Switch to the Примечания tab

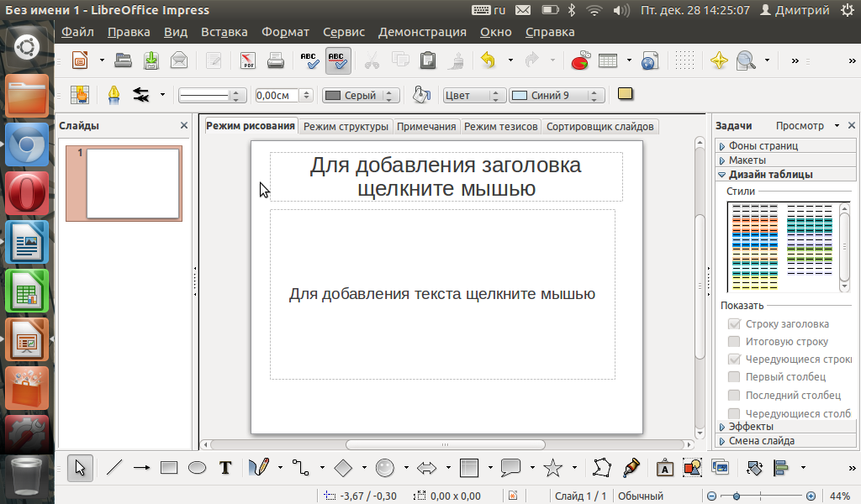(x=426, y=127)
